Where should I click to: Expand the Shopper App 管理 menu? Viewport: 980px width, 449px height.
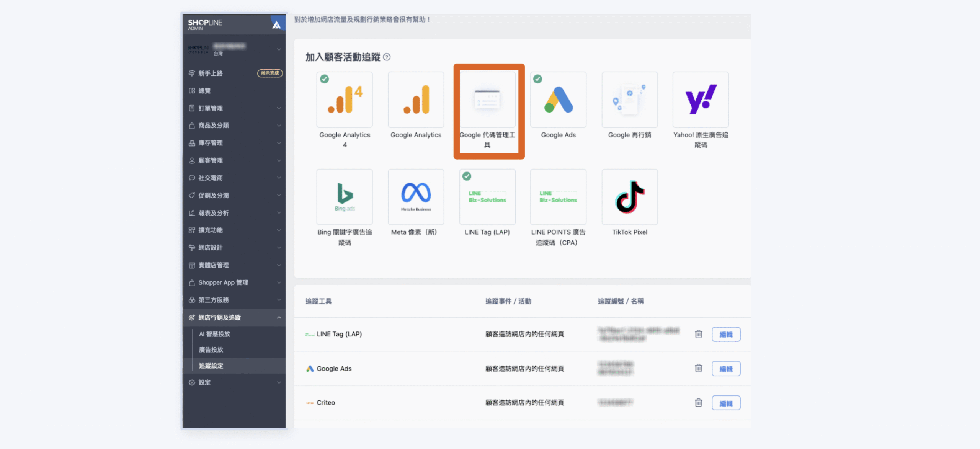point(234,282)
